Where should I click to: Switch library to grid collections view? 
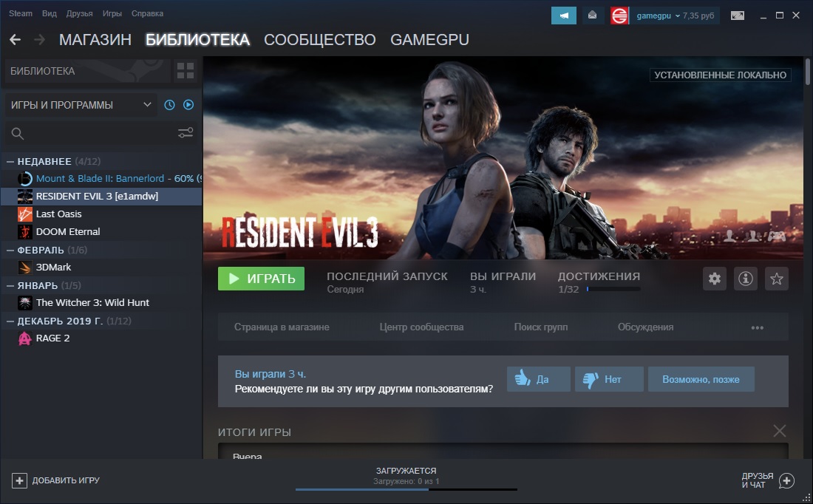tap(185, 70)
